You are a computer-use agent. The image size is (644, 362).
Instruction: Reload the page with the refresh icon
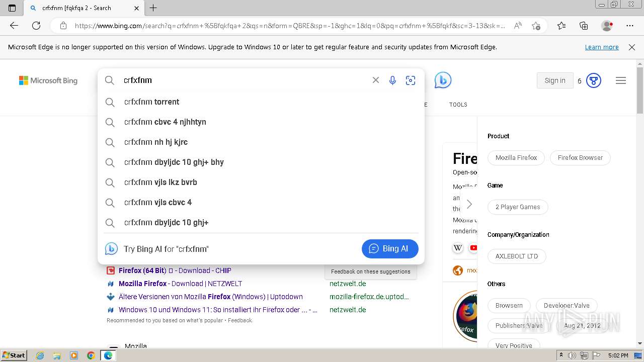tap(36, 26)
